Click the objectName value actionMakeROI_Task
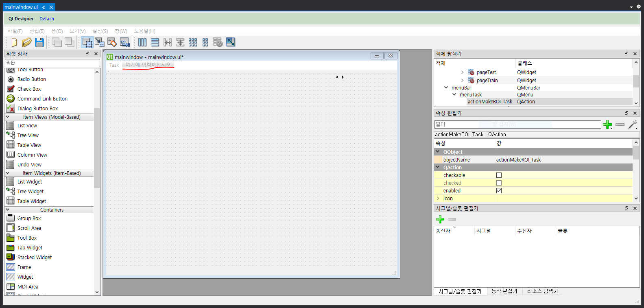Viewport: 644px width, 308px height. click(x=518, y=159)
